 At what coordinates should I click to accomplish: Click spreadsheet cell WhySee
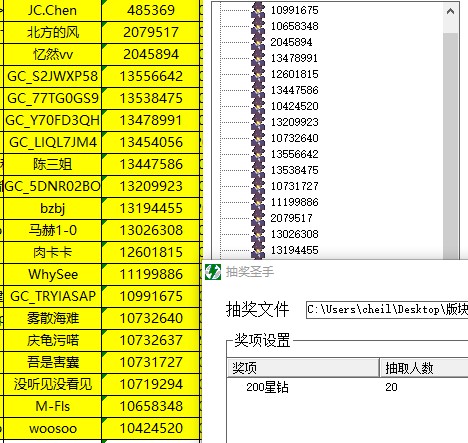click(x=52, y=274)
